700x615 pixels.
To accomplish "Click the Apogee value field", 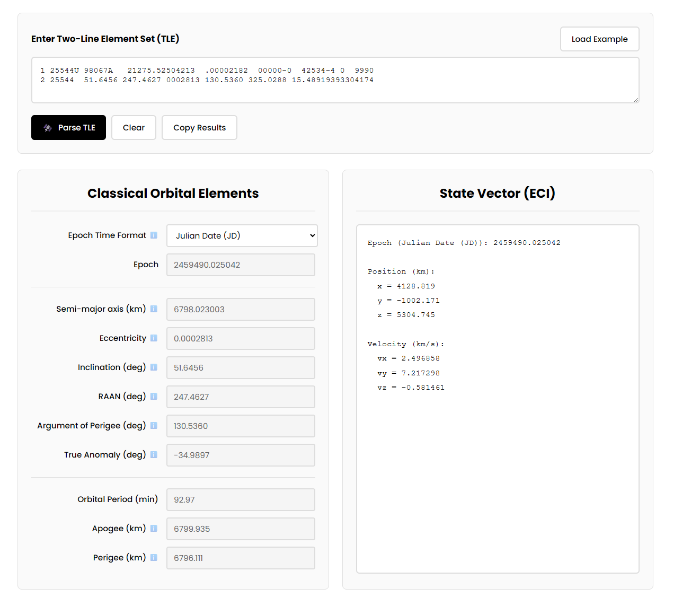I will pos(241,529).
